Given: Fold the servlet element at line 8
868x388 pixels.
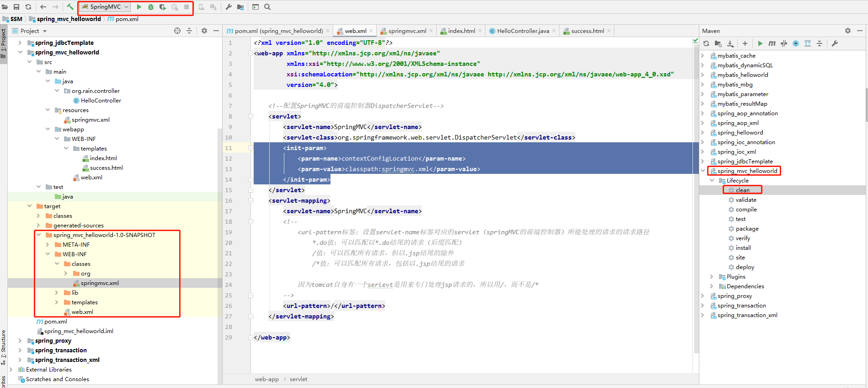Looking at the screenshot, I should [x=250, y=117].
